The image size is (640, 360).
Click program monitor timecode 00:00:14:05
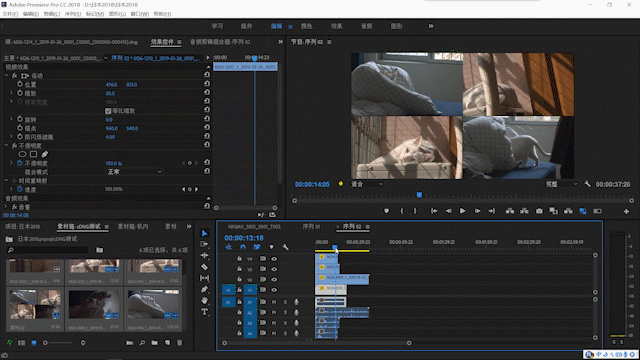[x=312, y=184]
